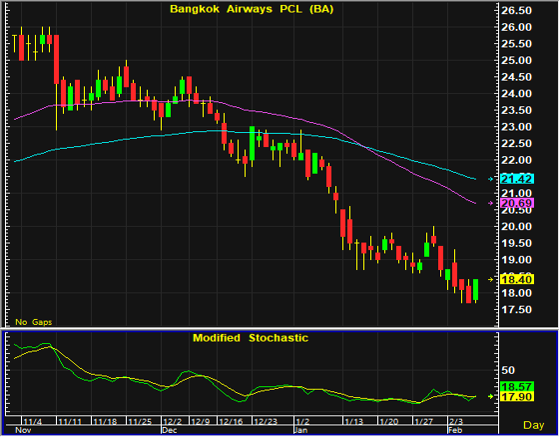The image size is (560, 437).
Task: Click the green 18.57 stochastic value label
Action: (x=517, y=386)
